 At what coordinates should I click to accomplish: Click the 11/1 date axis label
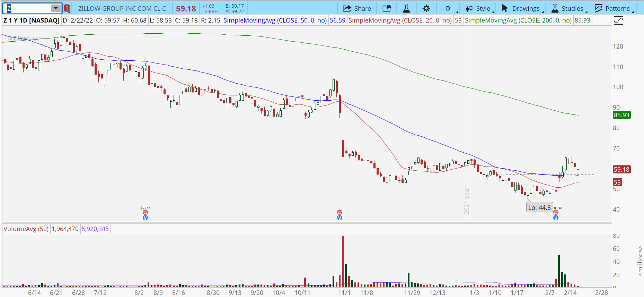tap(344, 293)
